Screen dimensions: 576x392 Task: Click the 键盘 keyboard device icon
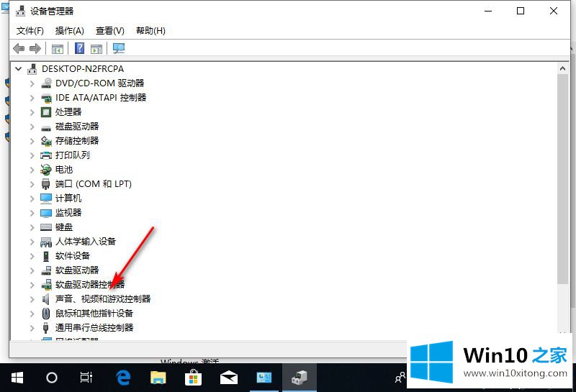(46, 227)
